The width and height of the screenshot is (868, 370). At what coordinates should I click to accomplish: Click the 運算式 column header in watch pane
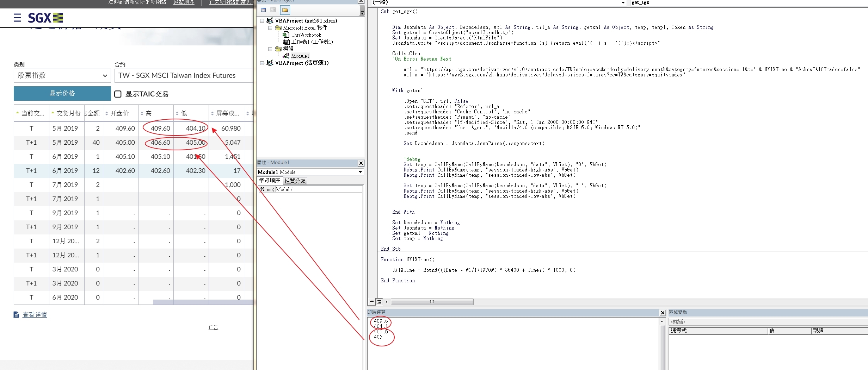718,331
